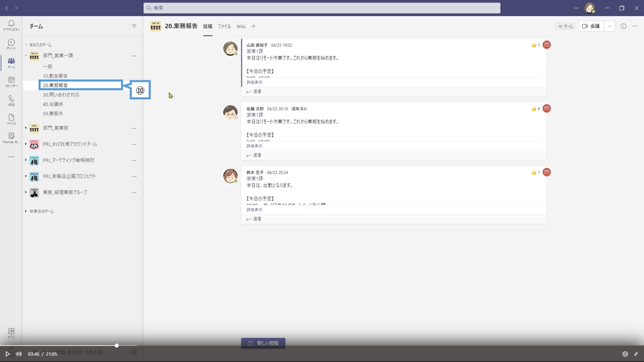Exit fullscreen in video player

(x=636, y=354)
